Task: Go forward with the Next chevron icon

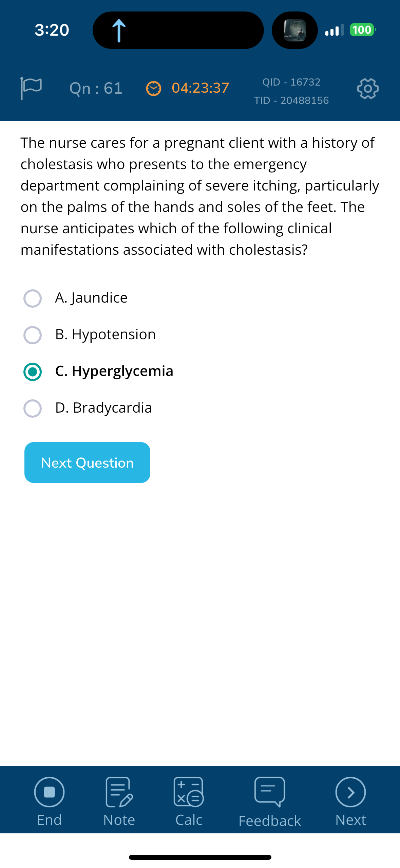Action: point(350,792)
